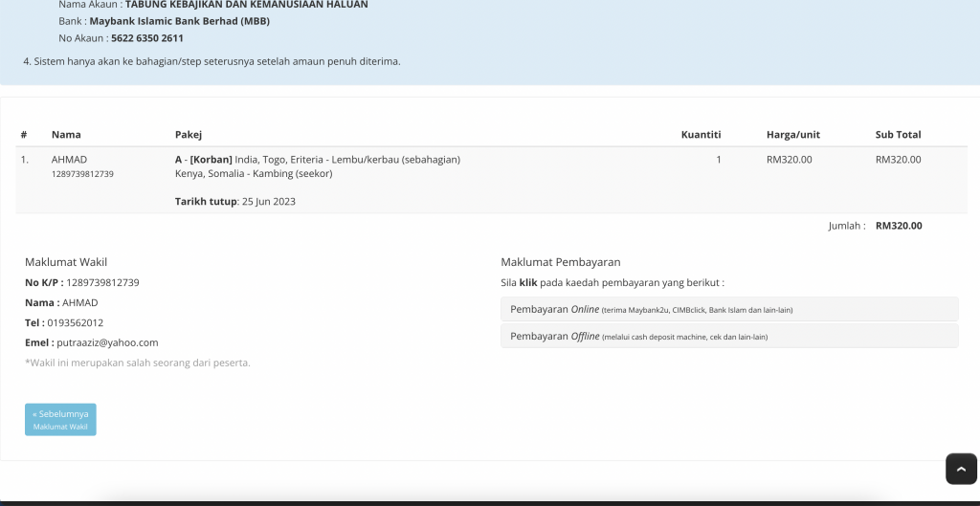
Task: Click the Sub Total column header
Action: (x=898, y=134)
